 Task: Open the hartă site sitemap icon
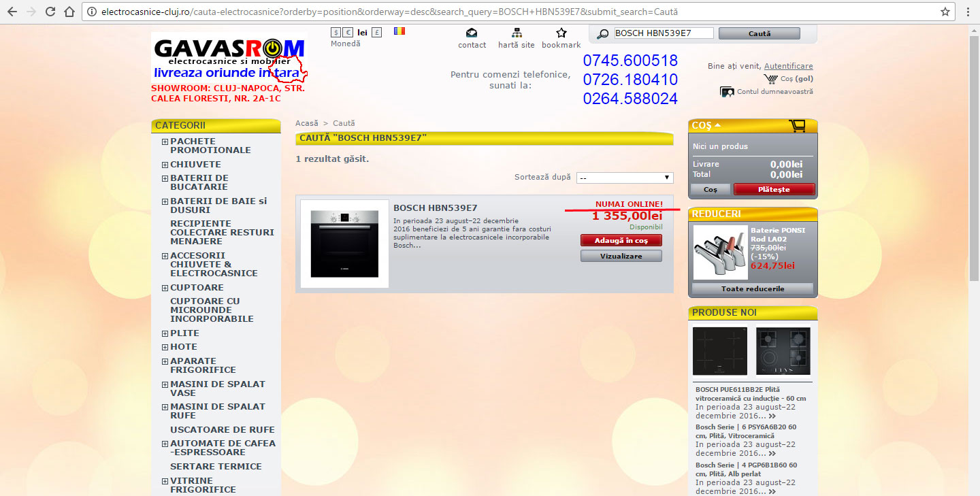click(517, 33)
